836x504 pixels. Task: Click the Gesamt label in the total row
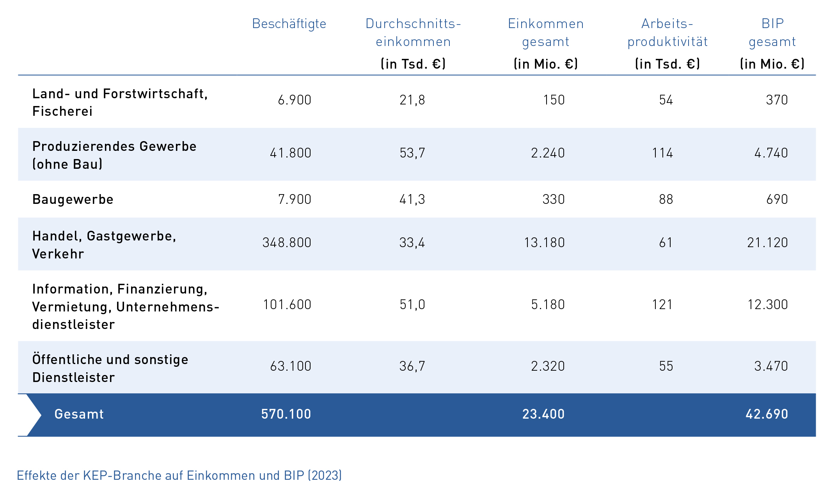pos(79,414)
